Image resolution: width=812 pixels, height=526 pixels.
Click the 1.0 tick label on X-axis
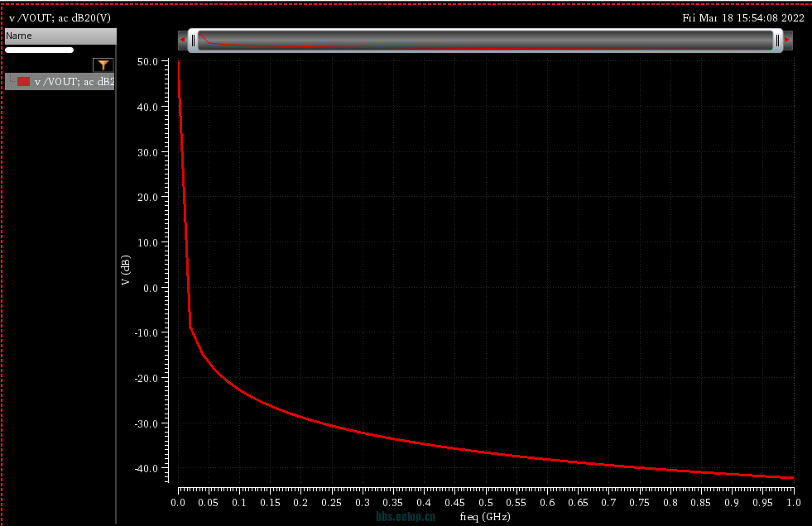click(793, 502)
